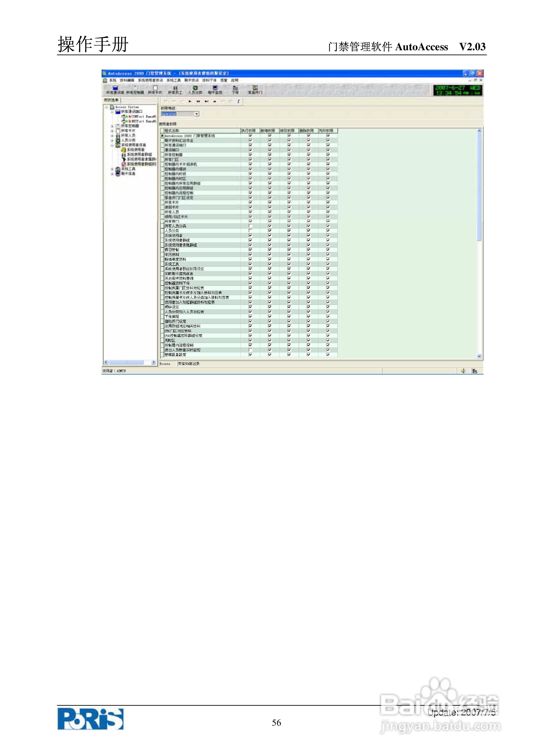Open the 刷卡资讯 menu
The height and width of the screenshot is (756, 534).
point(192,80)
